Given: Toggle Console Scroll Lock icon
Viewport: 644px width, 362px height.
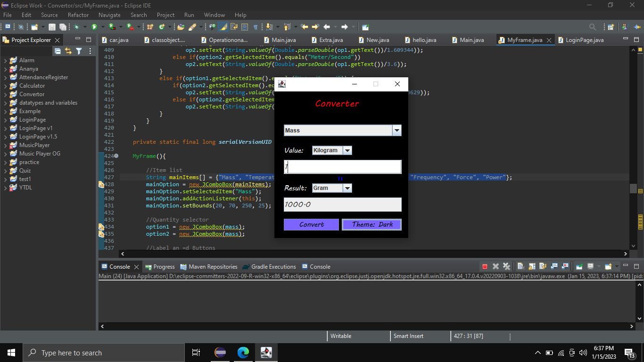Looking at the screenshot, I should tap(532, 266).
